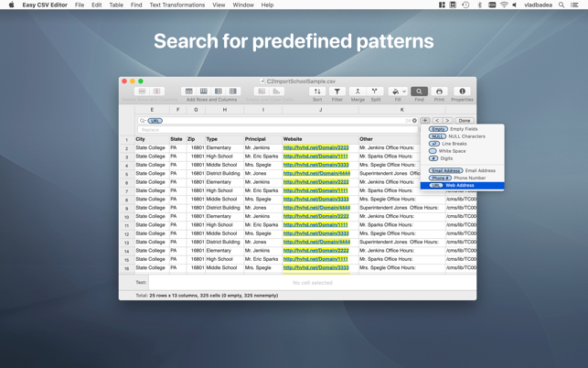Open the search options magnifier dropdown
The image size is (588, 368).
(x=143, y=121)
